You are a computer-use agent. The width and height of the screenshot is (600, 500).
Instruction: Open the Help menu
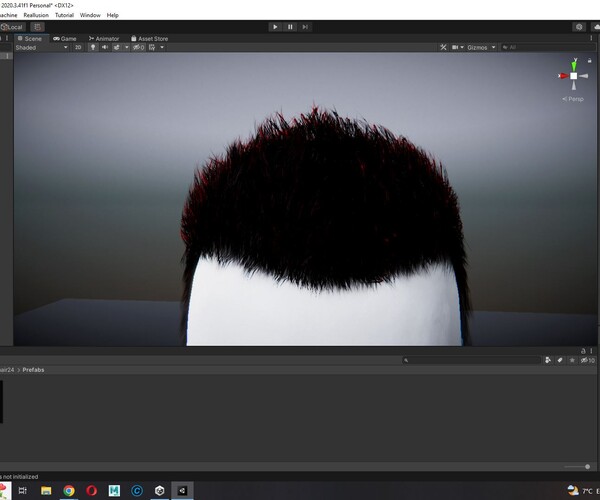112,15
